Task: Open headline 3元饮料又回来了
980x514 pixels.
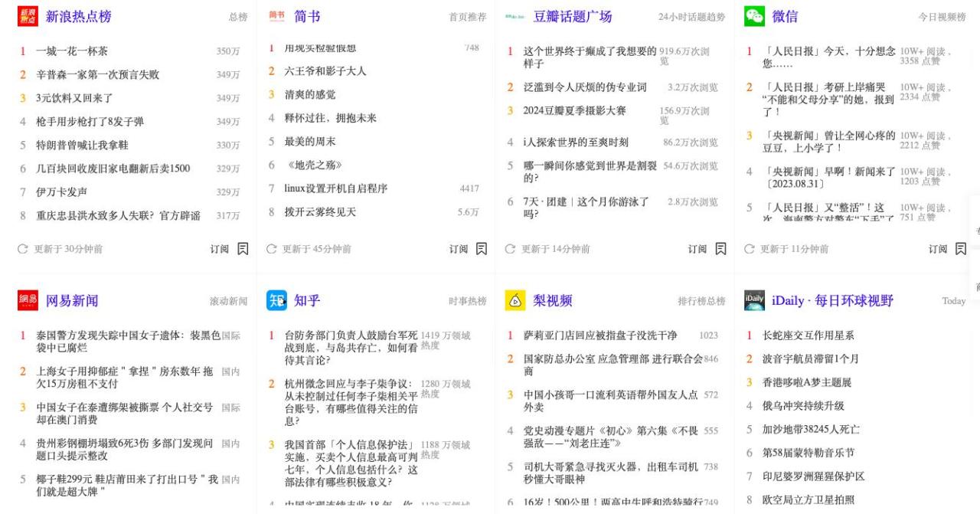Action: [74, 98]
